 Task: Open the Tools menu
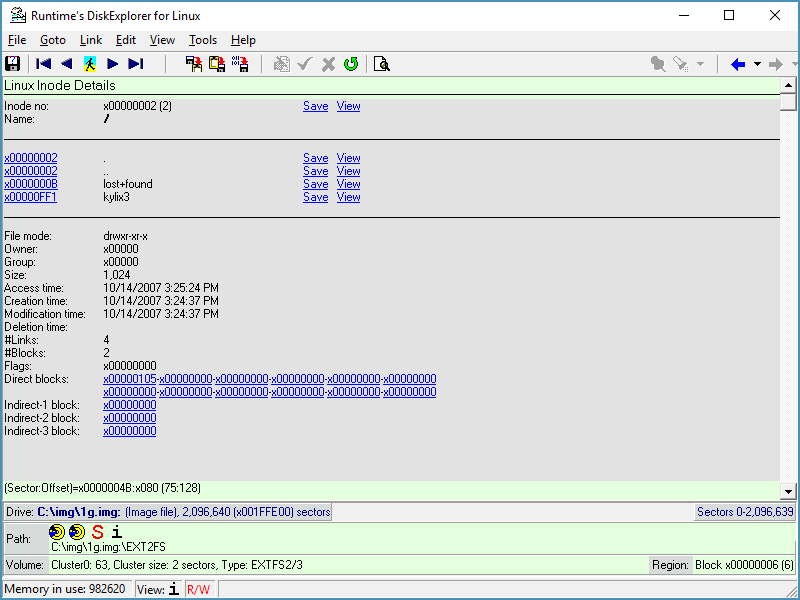pos(203,40)
